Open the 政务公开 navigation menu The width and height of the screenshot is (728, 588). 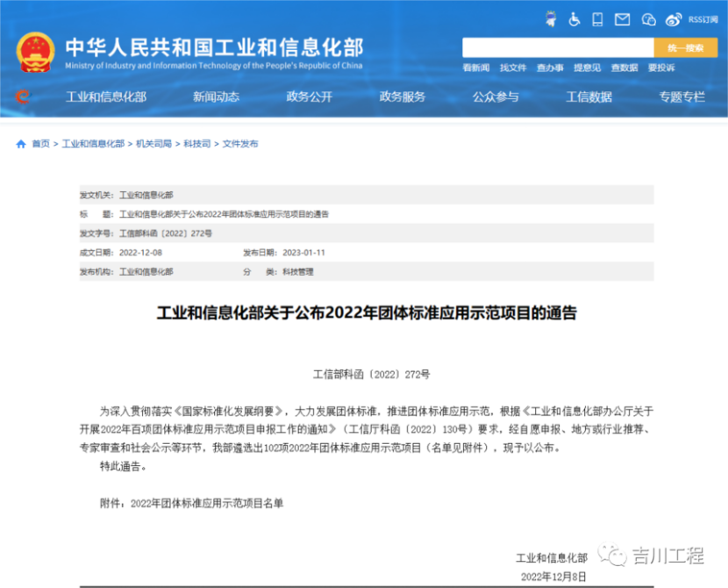310,97
